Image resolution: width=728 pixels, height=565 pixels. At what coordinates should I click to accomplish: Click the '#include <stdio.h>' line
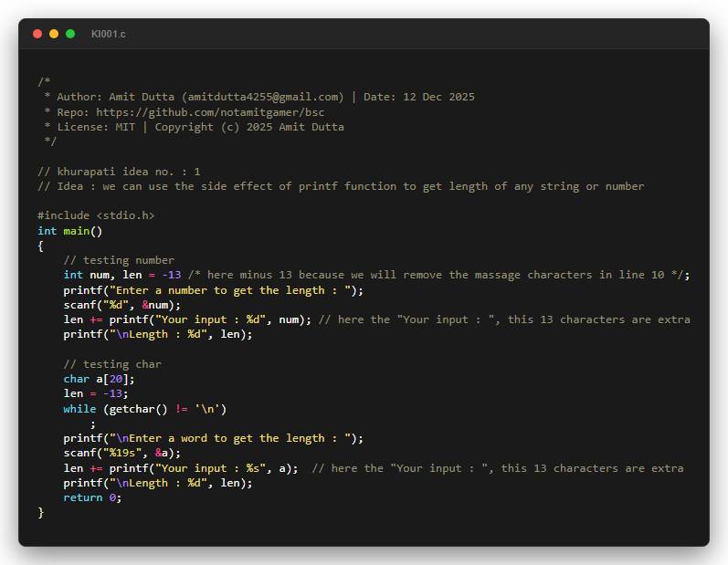[x=96, y=215]
